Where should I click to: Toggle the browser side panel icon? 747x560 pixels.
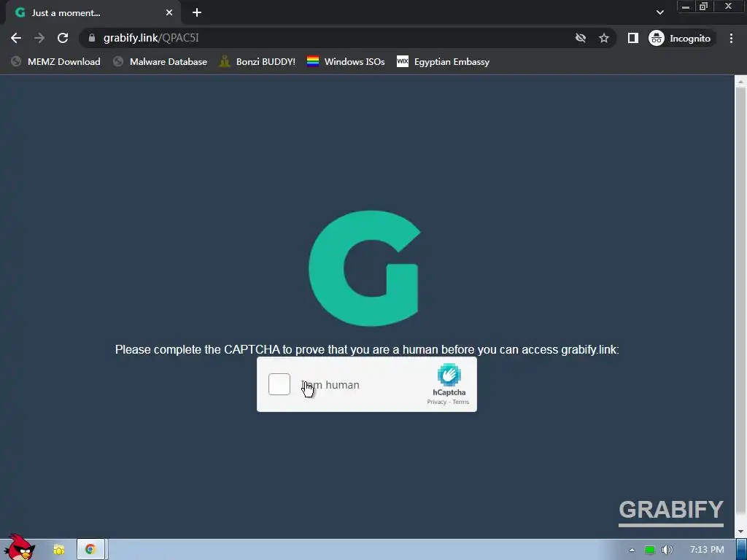(x=632, y=38)
